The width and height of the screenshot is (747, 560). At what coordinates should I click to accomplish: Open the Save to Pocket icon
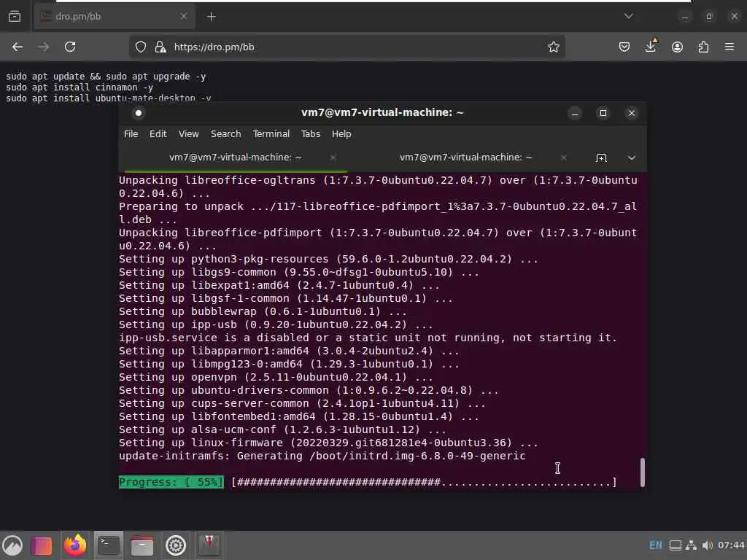[x=624, y=47]
